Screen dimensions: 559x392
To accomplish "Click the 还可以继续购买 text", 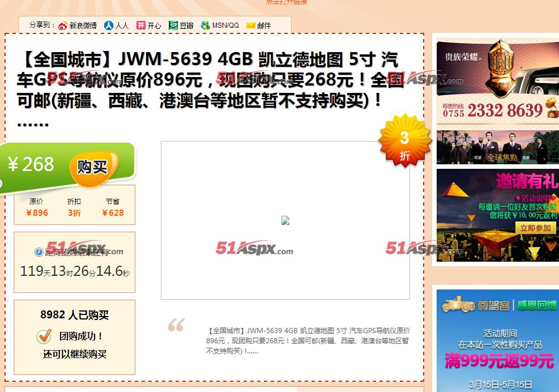I will [75, 354].
